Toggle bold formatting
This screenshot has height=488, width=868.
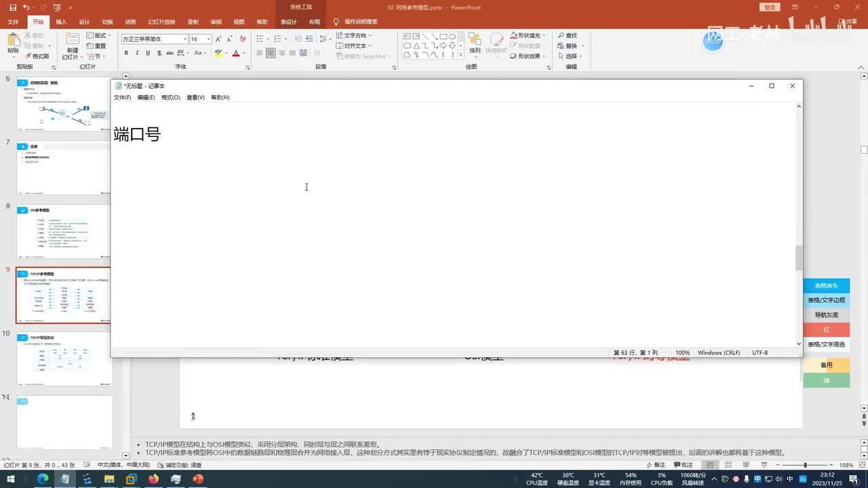pyautogui.click(x=126, y=53)
